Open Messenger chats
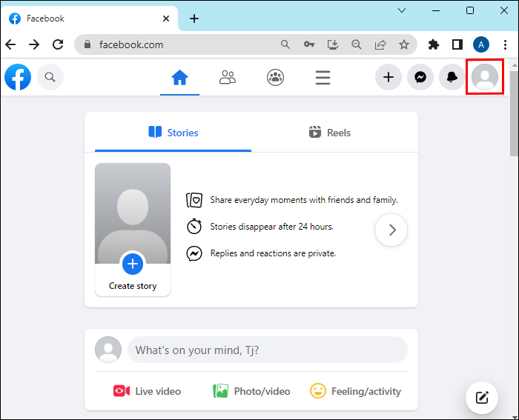 (420, 77)
